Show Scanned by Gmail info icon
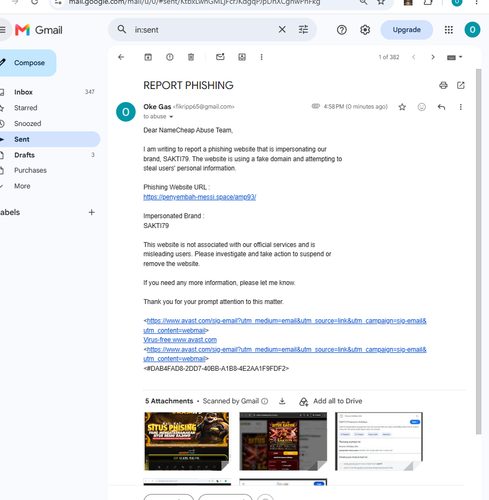 pyautogui.click(x=265, y=401)
